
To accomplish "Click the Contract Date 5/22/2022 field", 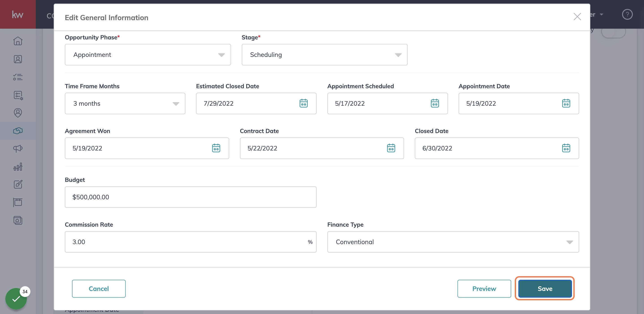I will click(x=322, y=148).
